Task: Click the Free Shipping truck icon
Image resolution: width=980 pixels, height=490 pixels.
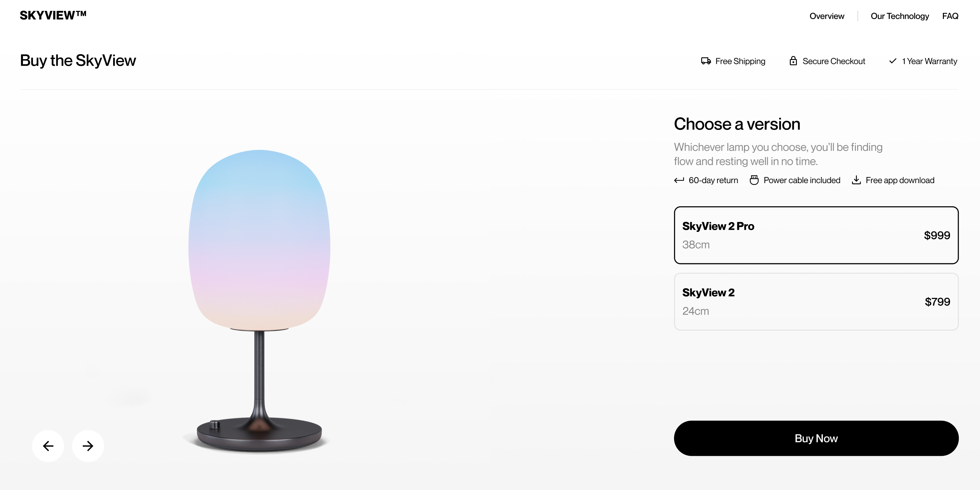Action: [x=706, y=61]
